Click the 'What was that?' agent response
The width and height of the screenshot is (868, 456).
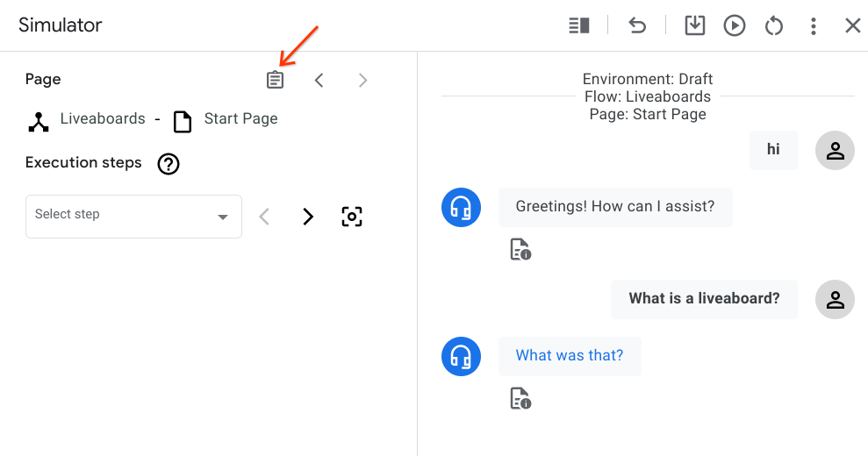coord(569,356)
